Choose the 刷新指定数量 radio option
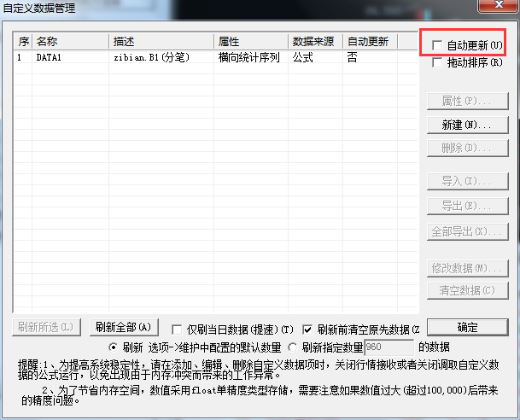 (x=292, y=347)
